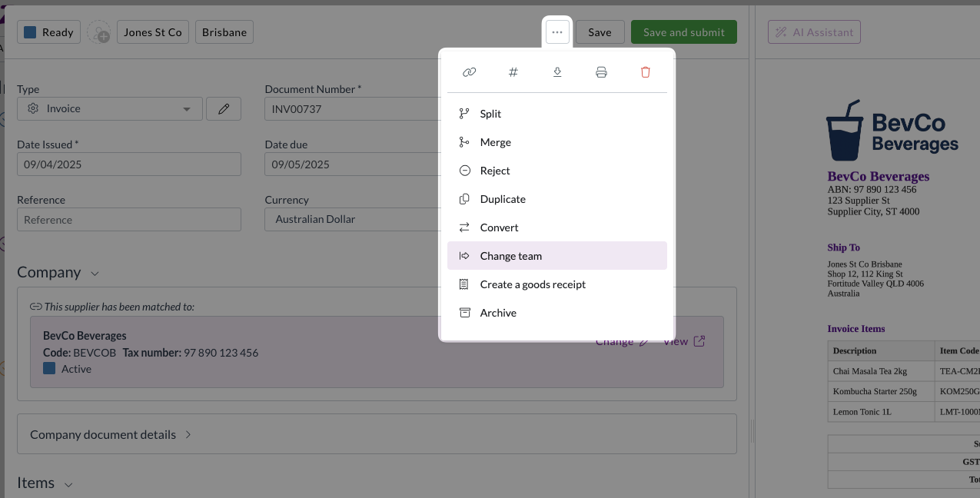Image resolution: width=980 pixels, height=498 pixels.
Task: Click the copy link icon in popup
Action: 469,72
